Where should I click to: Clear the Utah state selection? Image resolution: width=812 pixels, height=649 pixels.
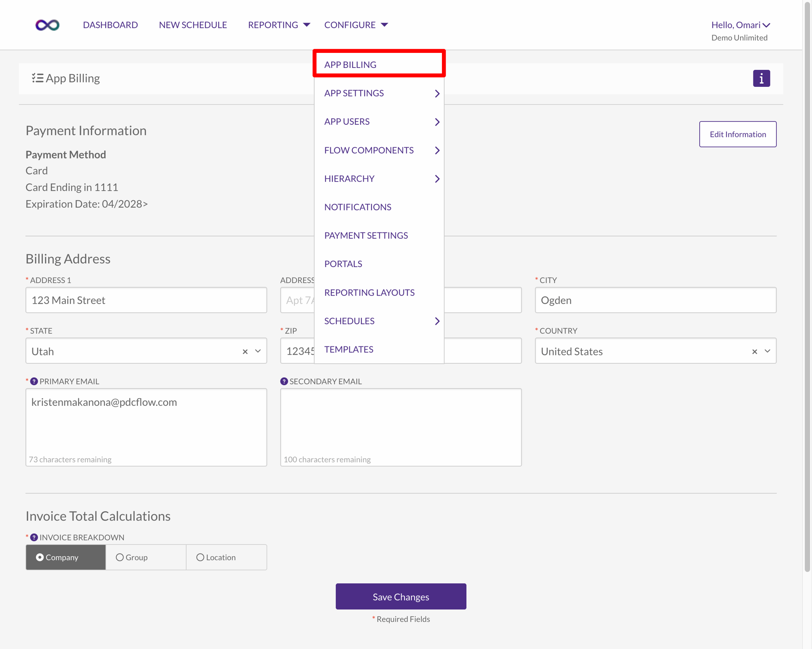245,351
